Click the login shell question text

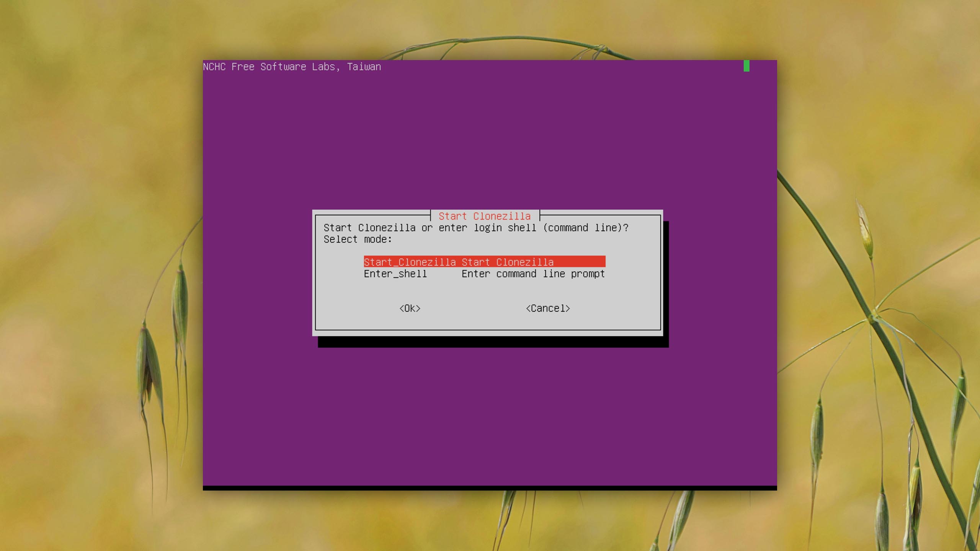[x=476, y=228]
